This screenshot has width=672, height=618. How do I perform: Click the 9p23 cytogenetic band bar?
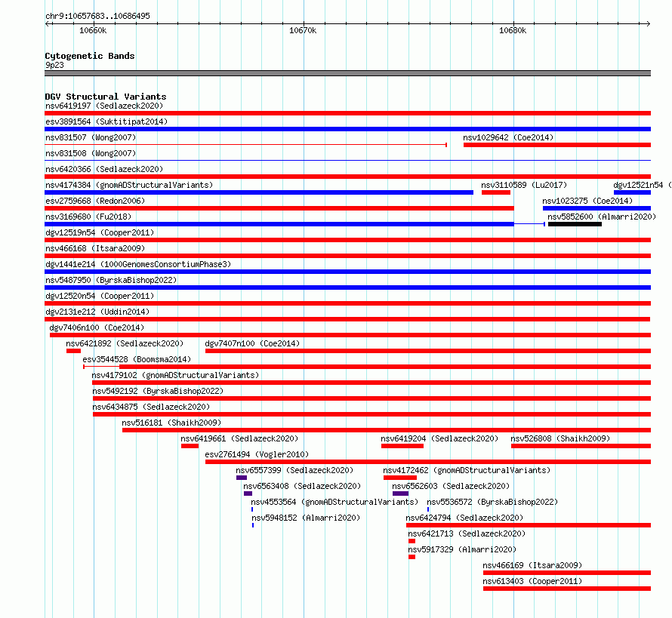tap(347, 73)
